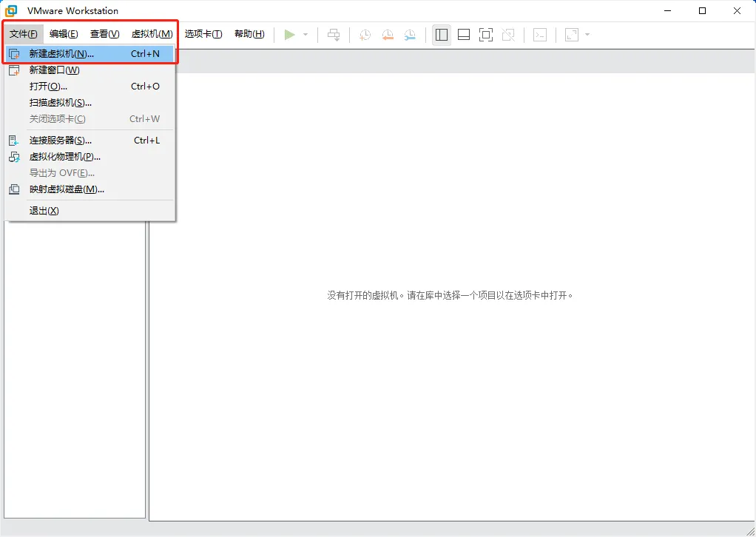Open the dropdown next to the power button
The image size is (756, 537).
[304, 34]
